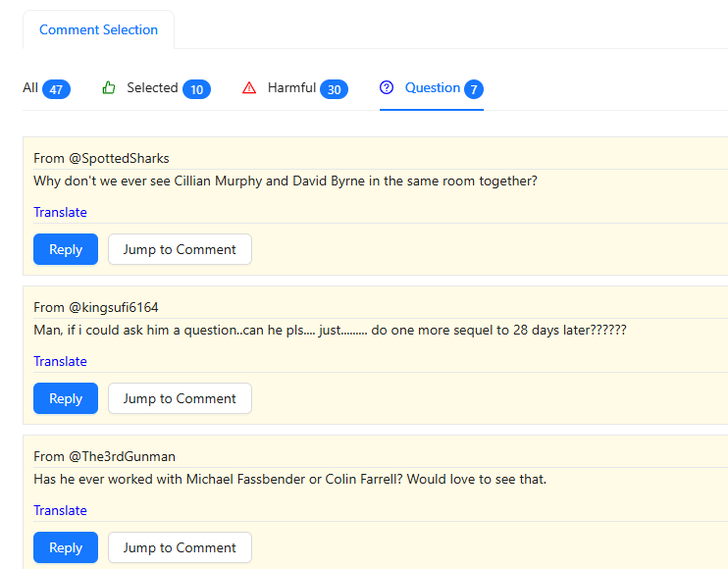
Task: Reply to @The3rdGunman's Fassbender question
Action: click(66, 547)
